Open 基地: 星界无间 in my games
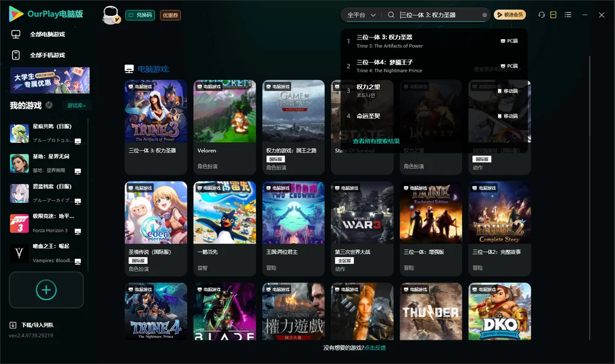 coord(46,163)
